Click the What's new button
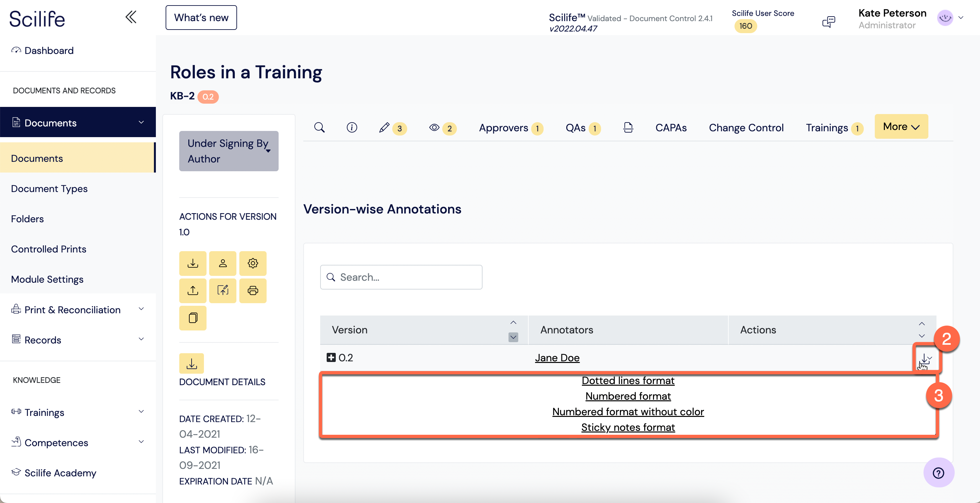This screenshot has height=503, width=980. pyautogui.click(x=201, y=18)
